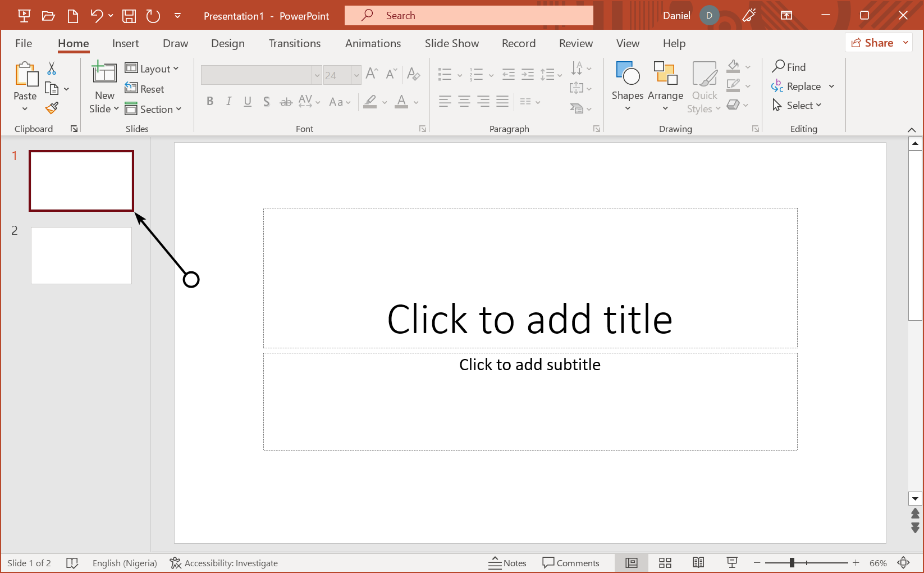
Task: Open the Font Size dropdown
Action: (x=357, y=75)
